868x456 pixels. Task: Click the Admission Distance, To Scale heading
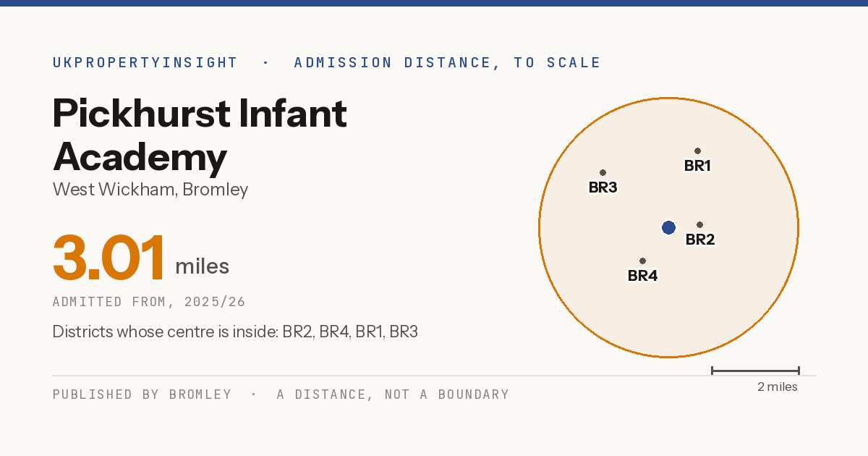tap(448, 62)
